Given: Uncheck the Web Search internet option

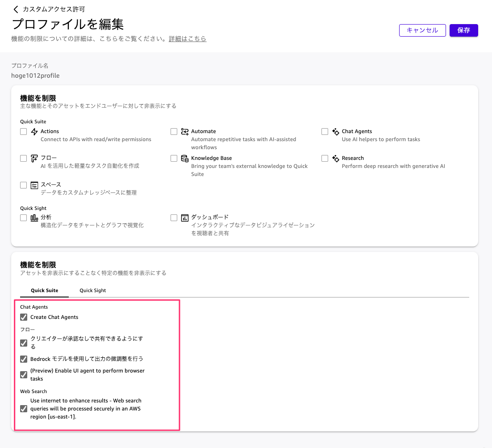Looking at the screenshot, I should click(24, 409).
